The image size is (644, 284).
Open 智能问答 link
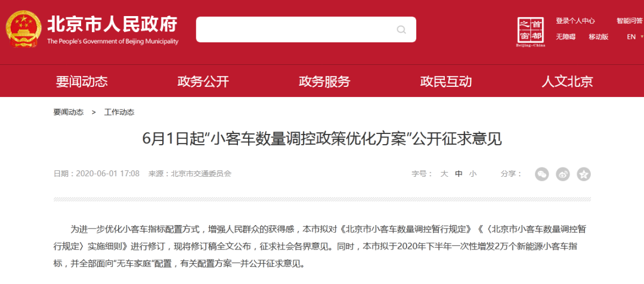tap(629, 21)
